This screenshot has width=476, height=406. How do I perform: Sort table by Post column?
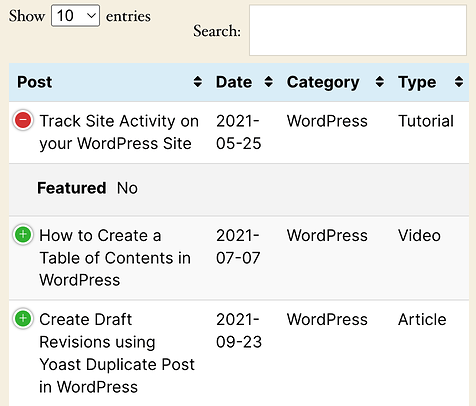pyautogui.click(x=198, y=82)
